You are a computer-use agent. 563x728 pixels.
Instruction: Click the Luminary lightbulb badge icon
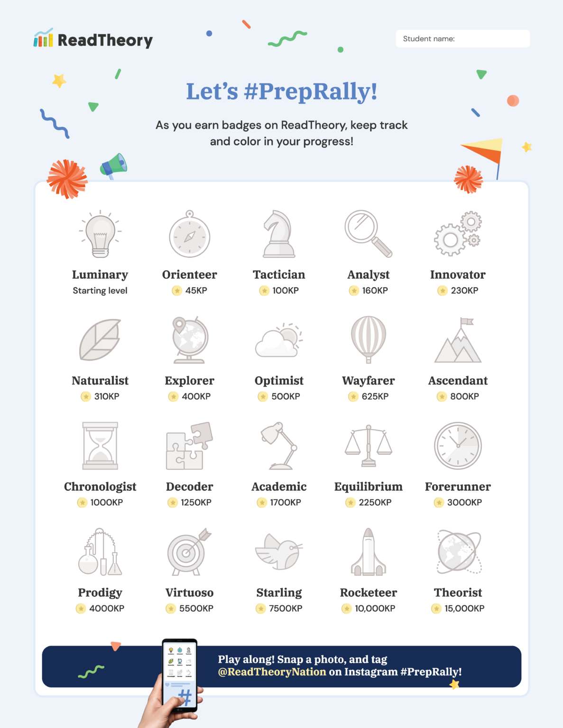100,234
